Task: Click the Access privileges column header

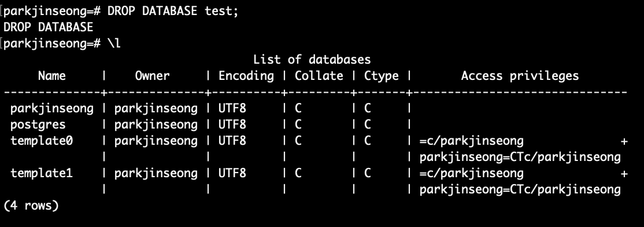Action: [x=520, y=76]
